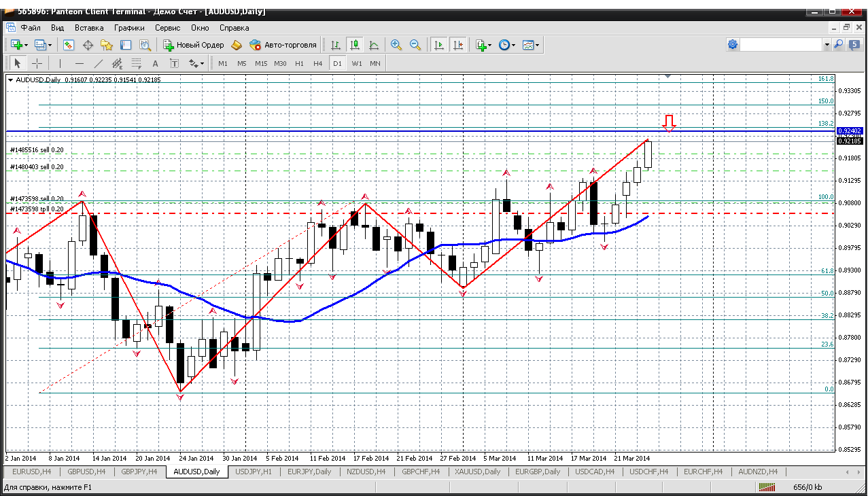The image size is (868, 496).
Task: Toggle chart auto scroll
Action: click(439, 45)
